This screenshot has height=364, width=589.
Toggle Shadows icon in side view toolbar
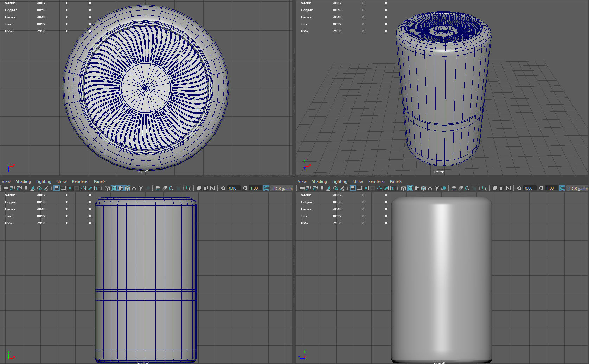click(x=444, y=188)
